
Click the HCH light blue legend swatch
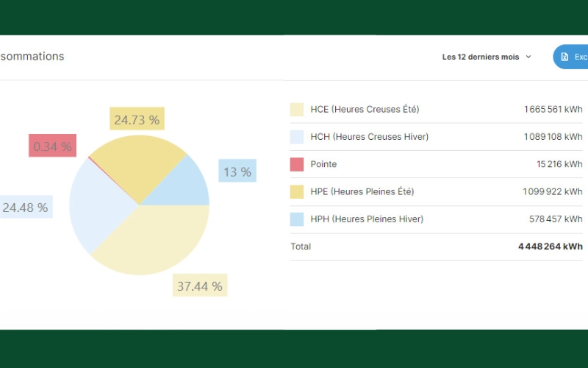[297, 137]
